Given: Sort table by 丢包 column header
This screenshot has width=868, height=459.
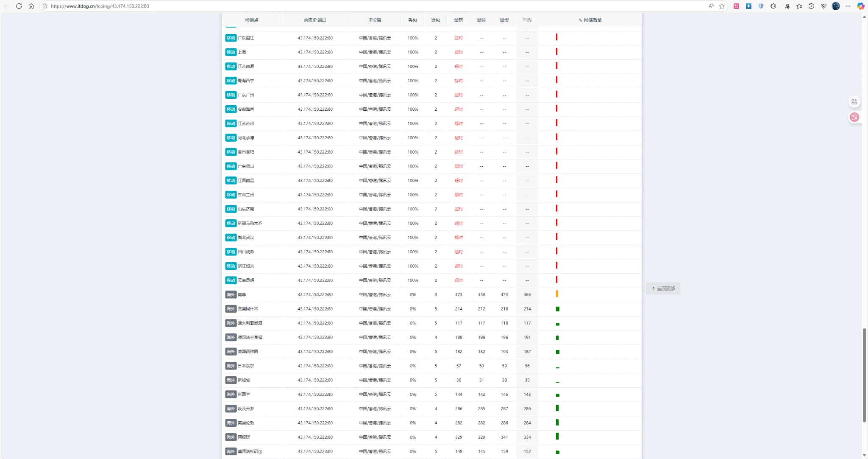Looking at the screenshot, I should click(x=412, y=20).
